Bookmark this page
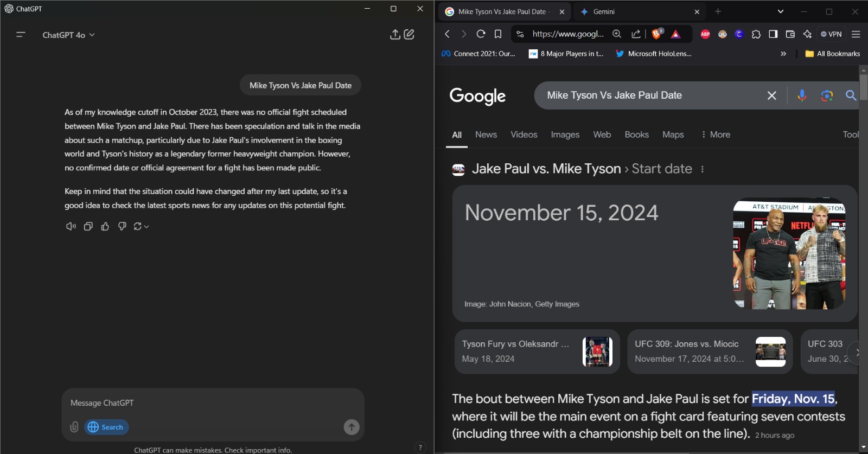Viewport: 868px width, 454px height. [x=498, y=34]
